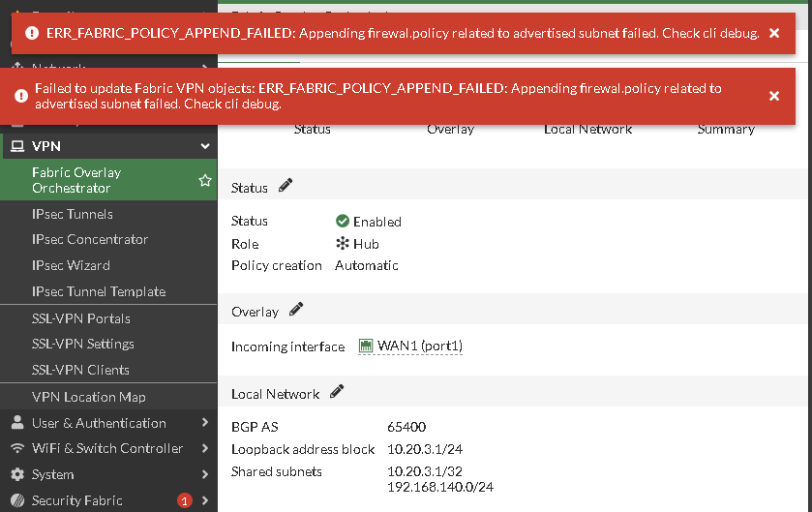The height and width of the screenshot is (512, 812).
Task: Open IPsec Tunnels page
Action: coord(73,214)
